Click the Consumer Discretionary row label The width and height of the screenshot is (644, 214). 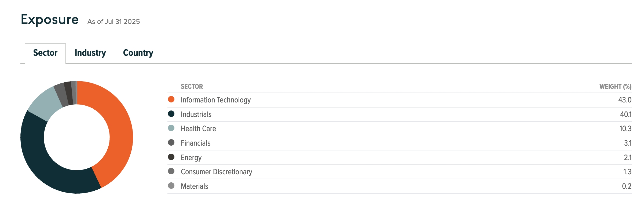coord(217,172)
